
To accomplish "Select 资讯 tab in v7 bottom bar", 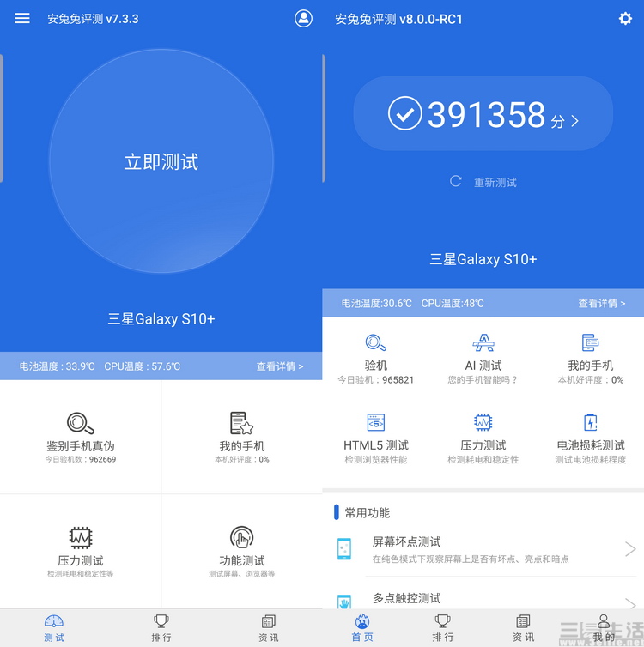I will (268, 628).
